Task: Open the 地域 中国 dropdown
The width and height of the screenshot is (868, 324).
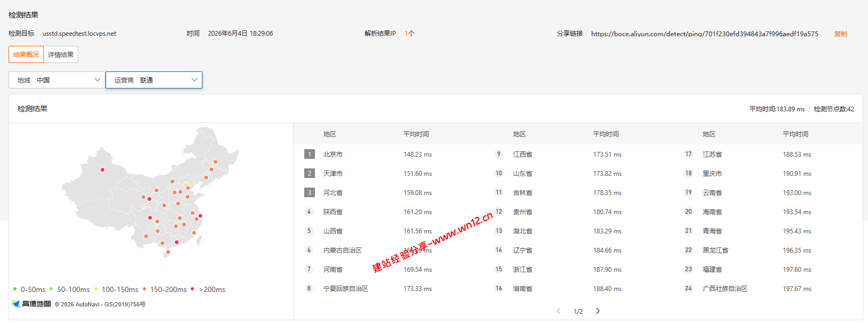Action: [x=57, y=80]
